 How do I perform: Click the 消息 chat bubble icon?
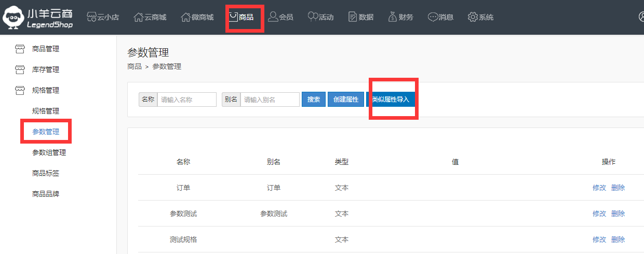[x=433, y=17]
